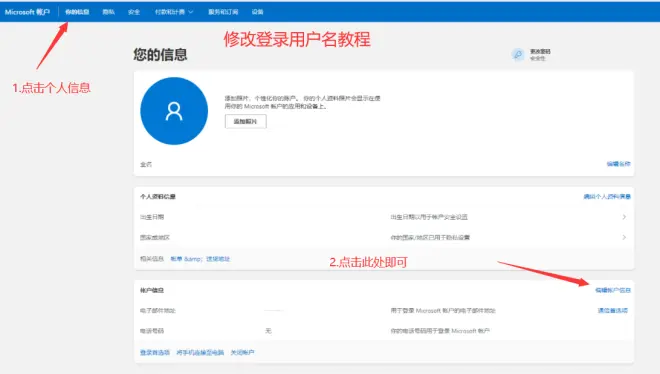Open the Microsoft 帐户 home logo link

coord(27,12)
